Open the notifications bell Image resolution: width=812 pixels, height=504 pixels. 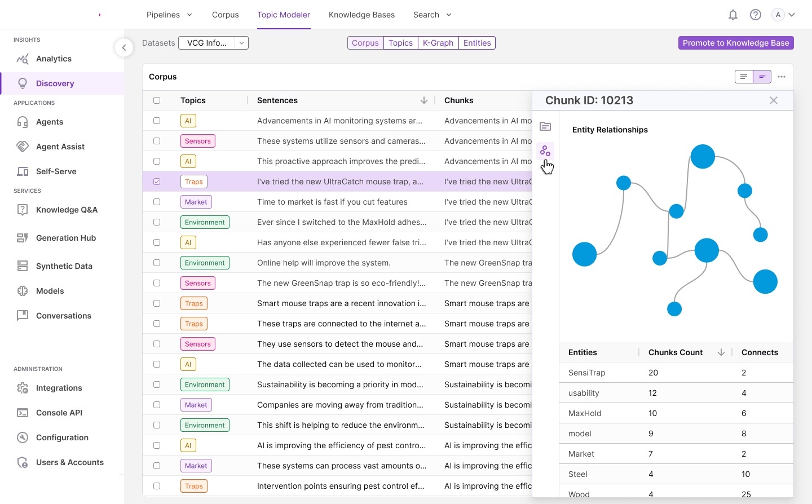(x=733, y=15)
